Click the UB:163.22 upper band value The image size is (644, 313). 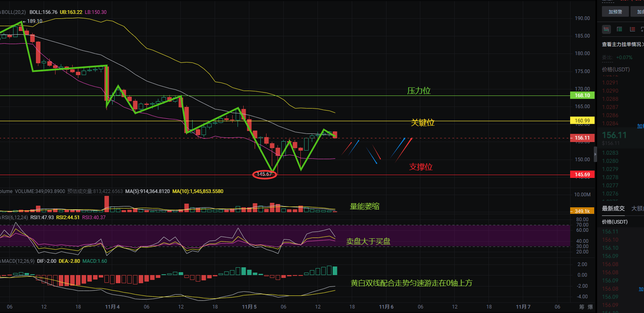click(x=71, y=12)
